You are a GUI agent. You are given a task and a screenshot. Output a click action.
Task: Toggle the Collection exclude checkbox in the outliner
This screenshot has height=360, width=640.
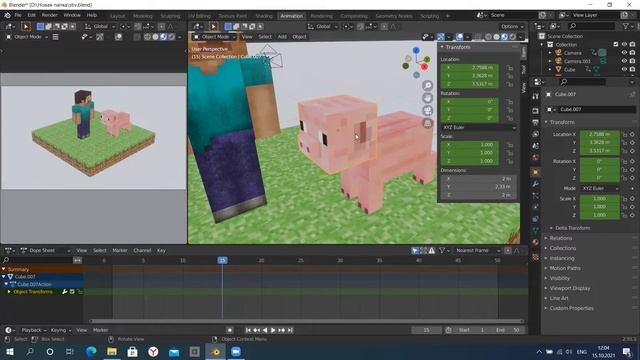[x=616, y=44]
